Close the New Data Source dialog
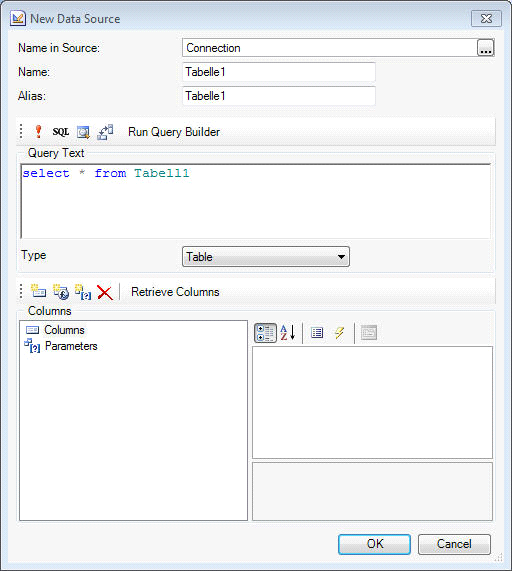 (x=486, y=19)
